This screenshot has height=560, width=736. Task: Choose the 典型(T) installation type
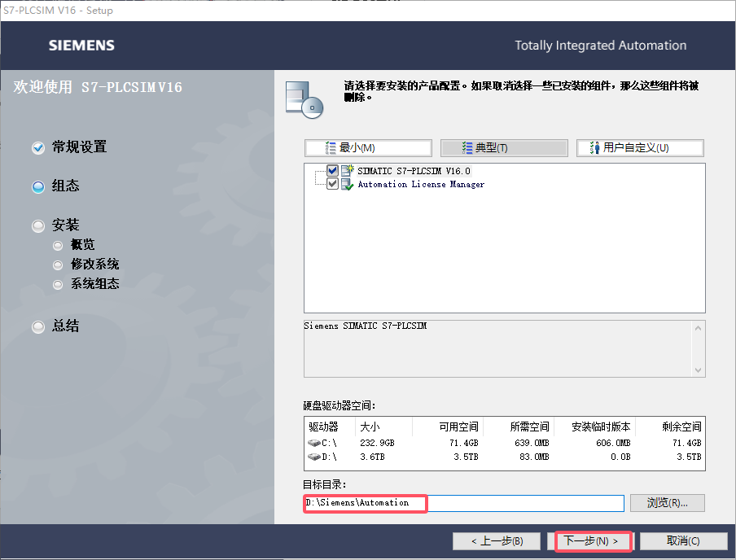click(504, 148)
